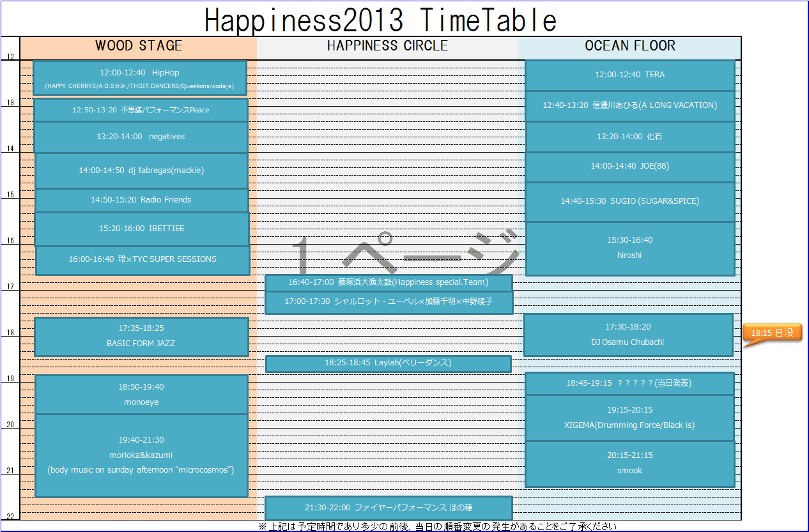Click 17:30-18:20 DJ Osamu Chubachi block
The height and width of the screenshot is (532, 809).
pyautogui.click(x=628, y=335)
